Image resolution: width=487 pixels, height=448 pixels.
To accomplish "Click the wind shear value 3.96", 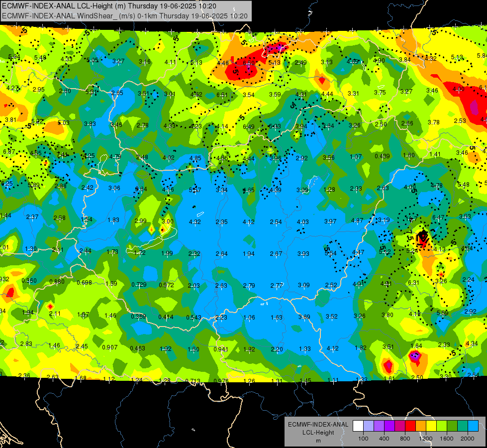I will [x=276, y=158].
